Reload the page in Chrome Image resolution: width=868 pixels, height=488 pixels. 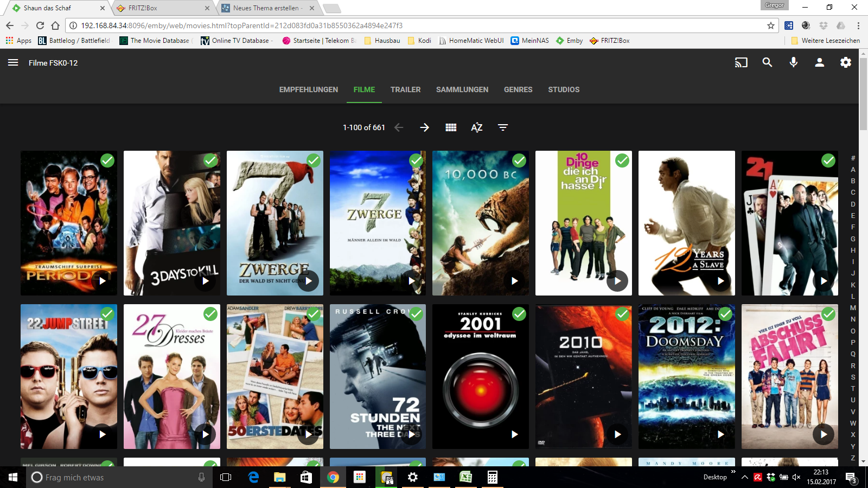(x=40, y=25)
